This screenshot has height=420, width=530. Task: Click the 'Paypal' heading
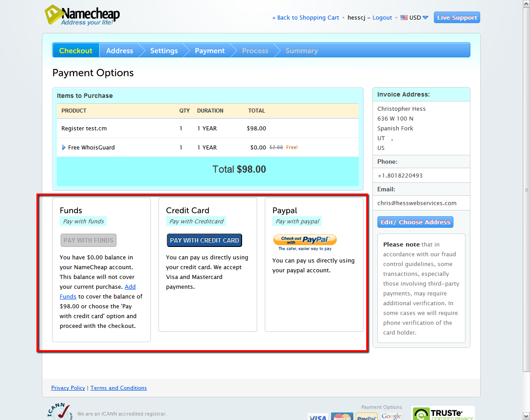click(x=285, y=210)
